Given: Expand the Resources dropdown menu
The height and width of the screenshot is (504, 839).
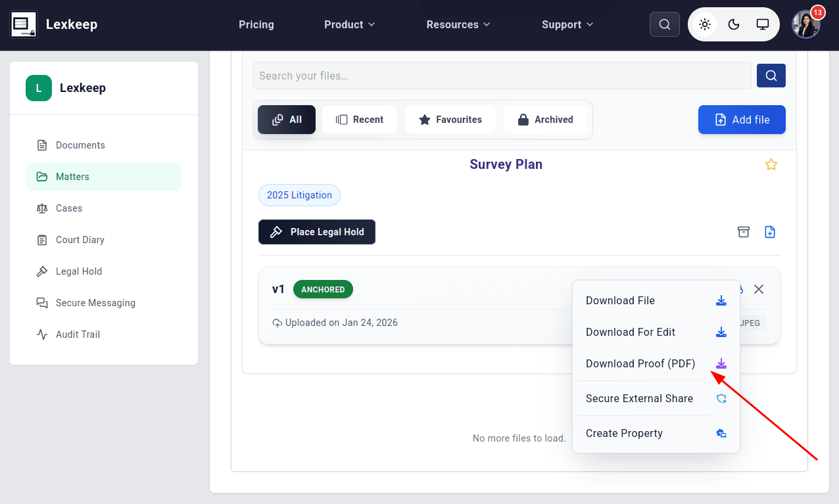Looking at the screenshot, I should point(458,24).
